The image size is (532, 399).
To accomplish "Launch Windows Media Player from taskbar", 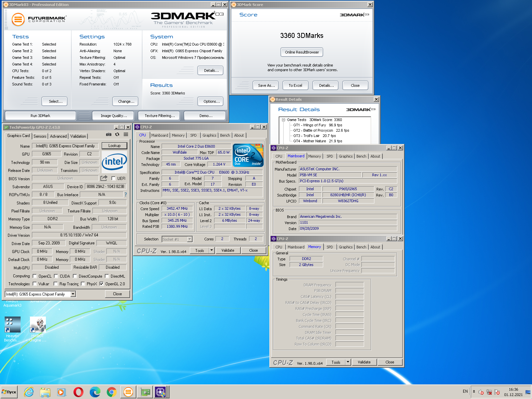I will pos(61,392).
